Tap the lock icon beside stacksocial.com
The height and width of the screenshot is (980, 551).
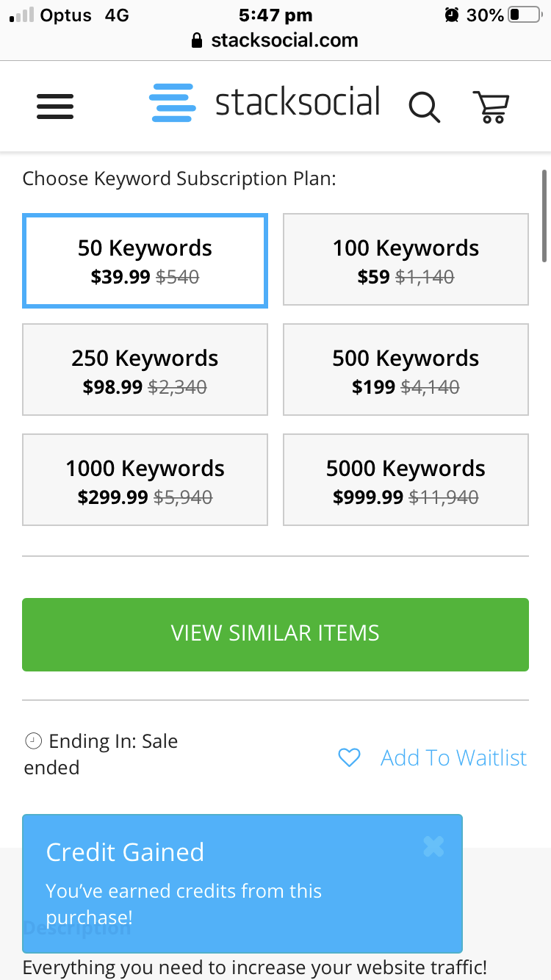[x=196, y=40]
